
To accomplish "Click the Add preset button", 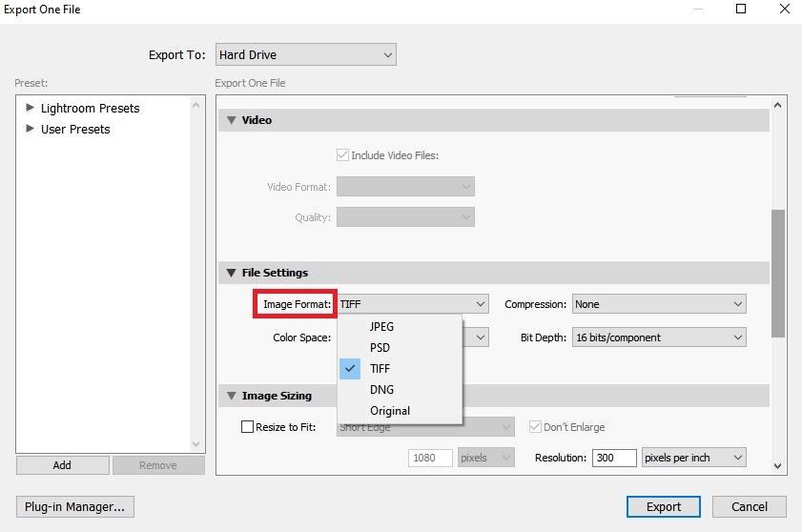I will (62, 465).
